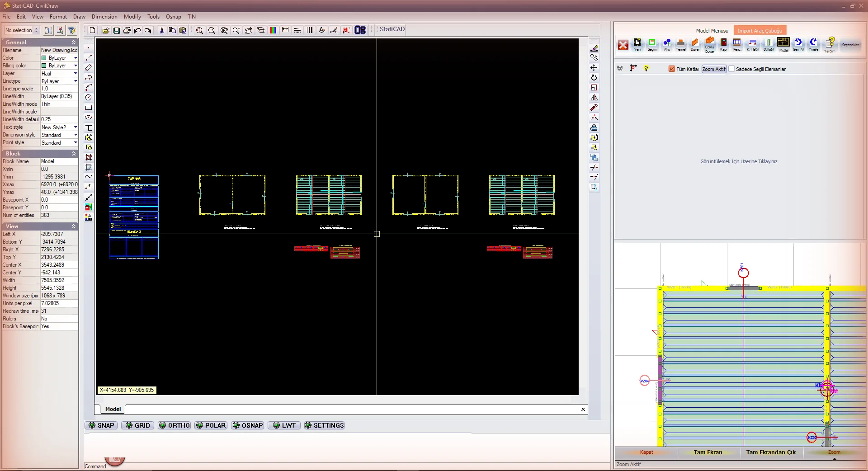The width and height of the screenshot is (868, 471).
Task: Enable the Sadece Seçili Elemanlar checkbox
Action: tap(731, 69)
